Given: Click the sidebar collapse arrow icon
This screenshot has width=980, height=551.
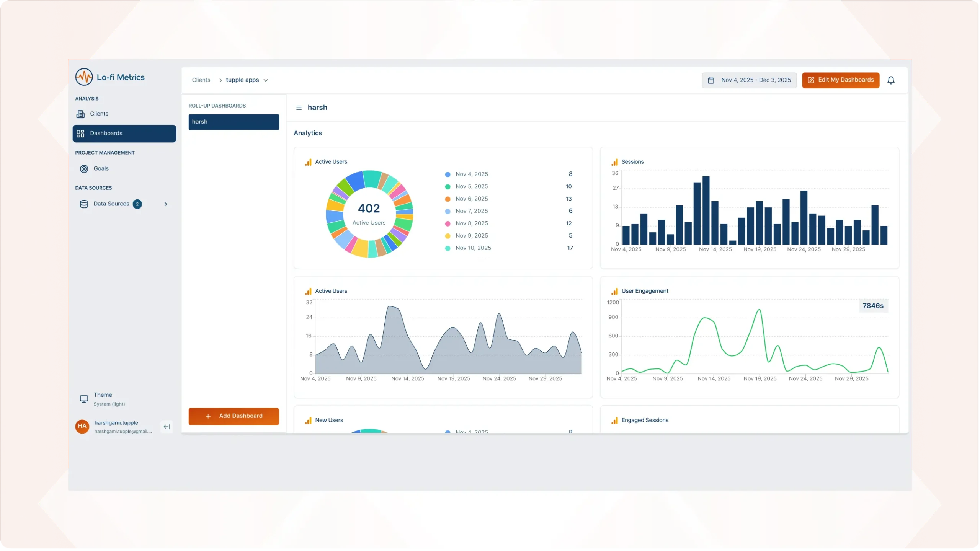Looking at the screenshot, I should tap(167, 427).
